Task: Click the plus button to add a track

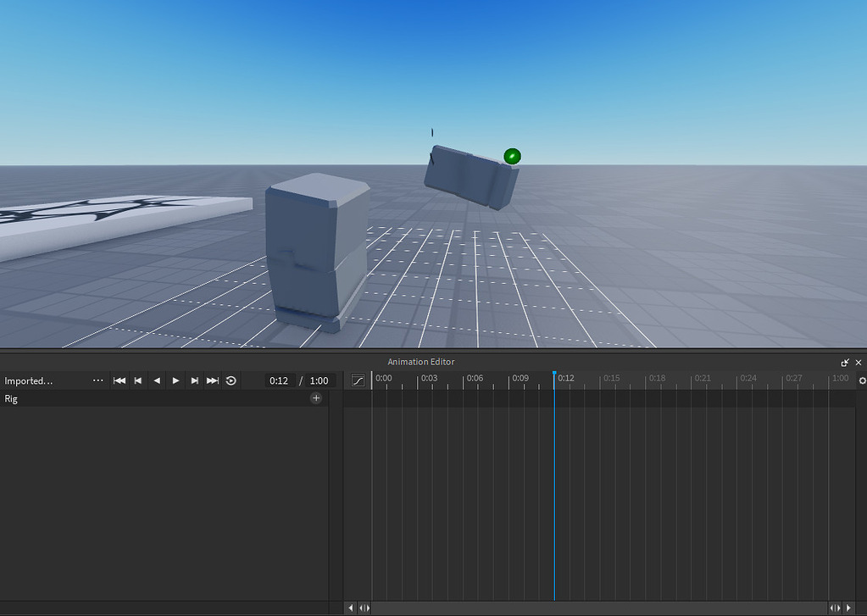Action: pyautogui.click(x=315, y=397)
